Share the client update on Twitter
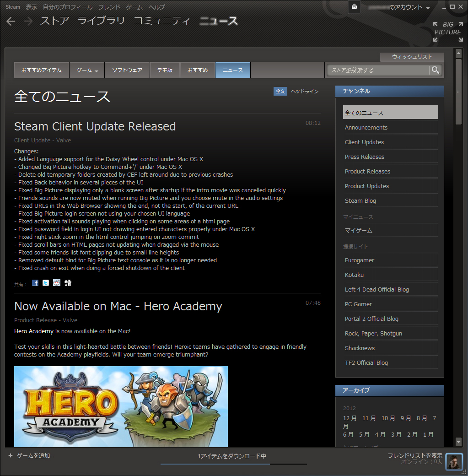 (46, 283)
